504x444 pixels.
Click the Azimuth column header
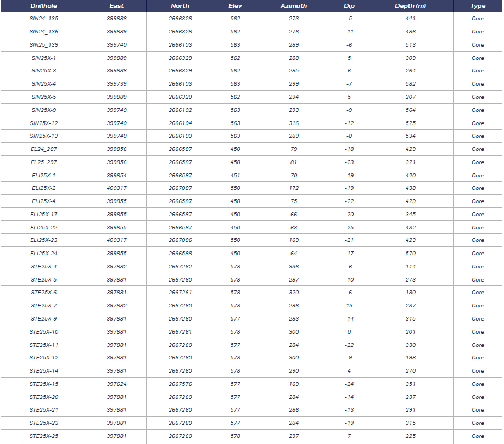pos(294,6)
